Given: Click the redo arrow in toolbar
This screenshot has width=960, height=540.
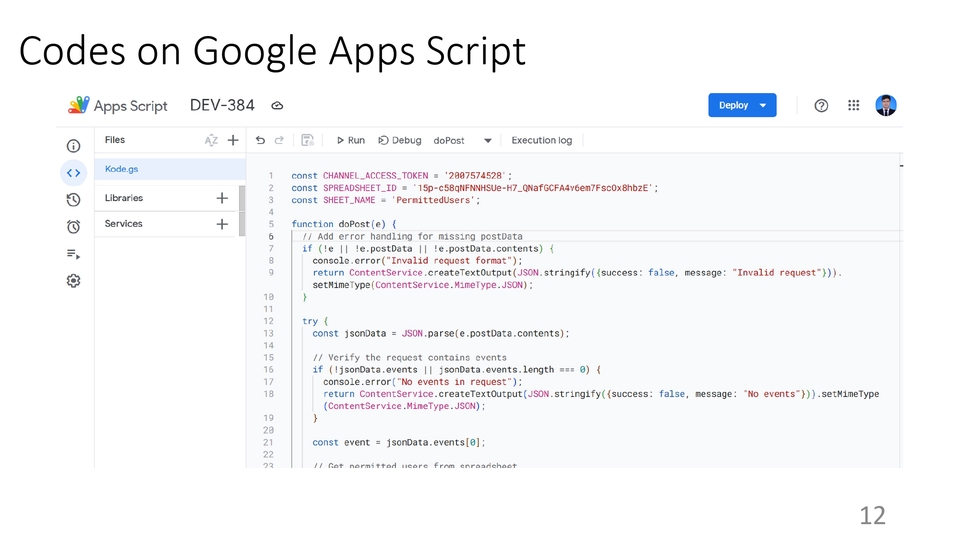Looking at the screenshot, I should (x=279, y=141).
